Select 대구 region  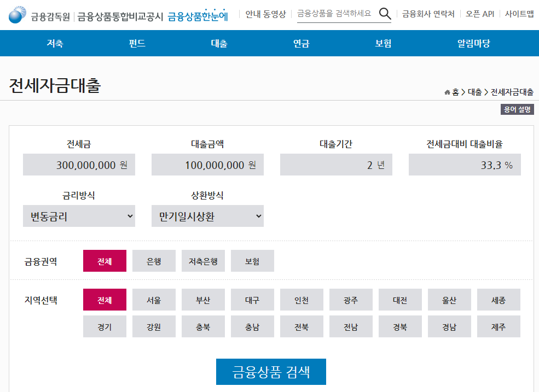click(252, 300)
